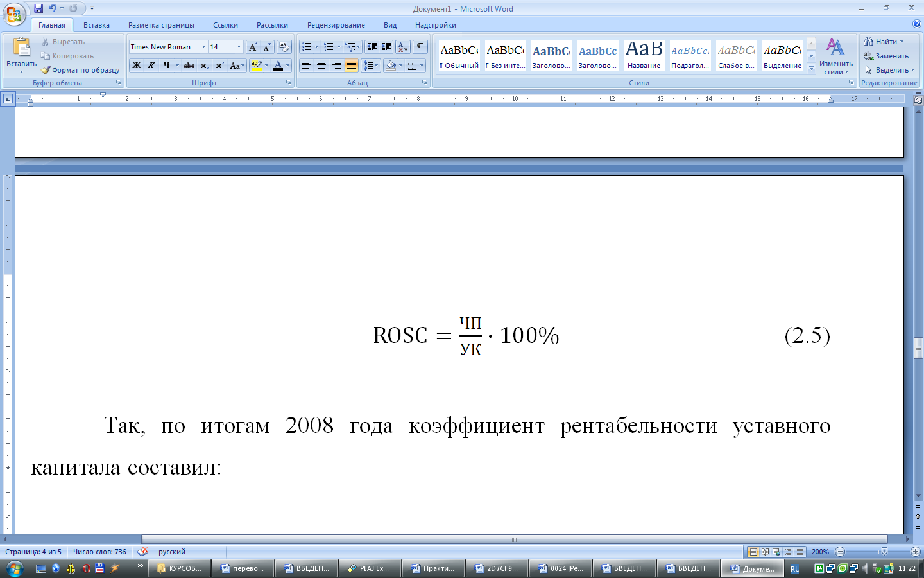Viewport: 924px width, 578px height.
Task: Open КУРСОВ... taskbar item
Action: (180, 568)
